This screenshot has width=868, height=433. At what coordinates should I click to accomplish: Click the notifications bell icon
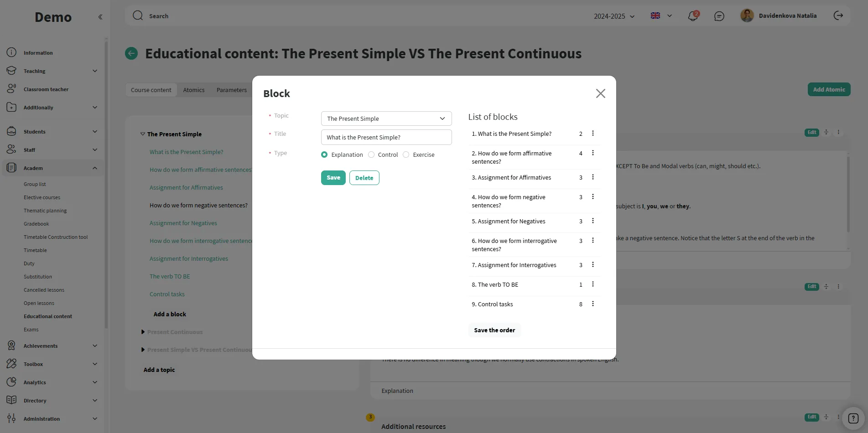pos(692,16)
